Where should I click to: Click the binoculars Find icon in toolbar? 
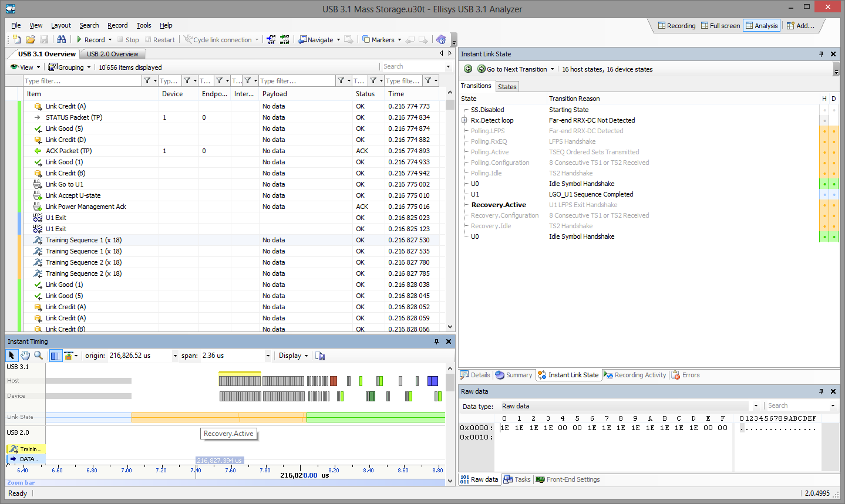coord(62,39)
